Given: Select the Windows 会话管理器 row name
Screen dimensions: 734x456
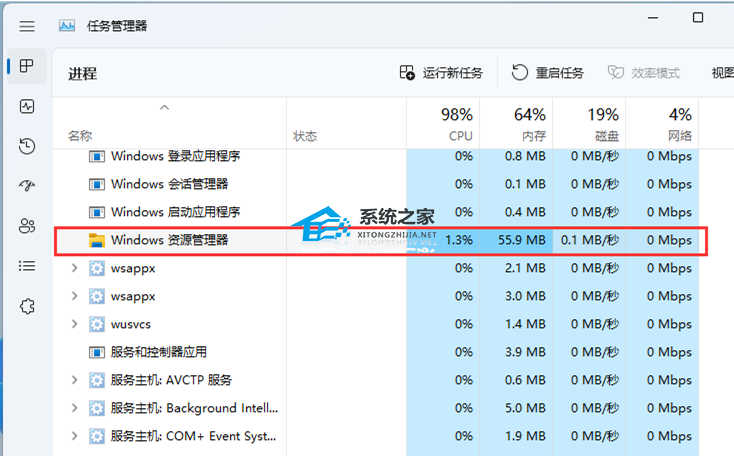Looking at the screenshot, I should coord(169,184).
